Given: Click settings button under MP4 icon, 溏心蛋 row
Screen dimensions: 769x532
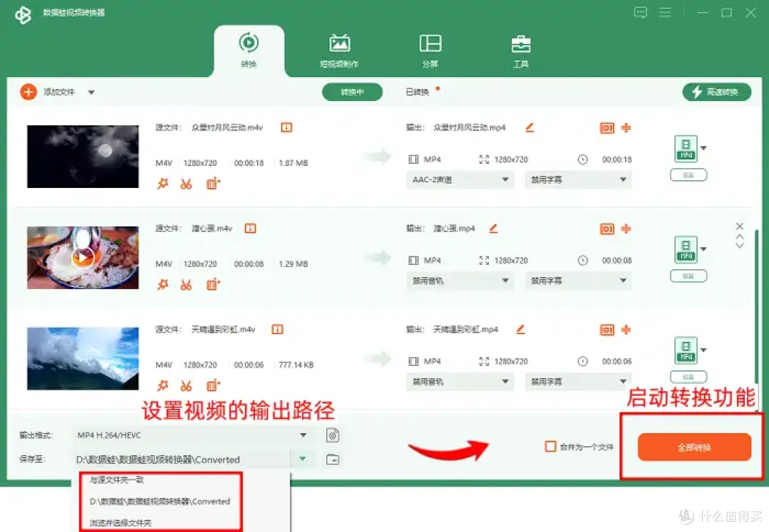Looking at the screenshot, I should [x=689, y=276].
